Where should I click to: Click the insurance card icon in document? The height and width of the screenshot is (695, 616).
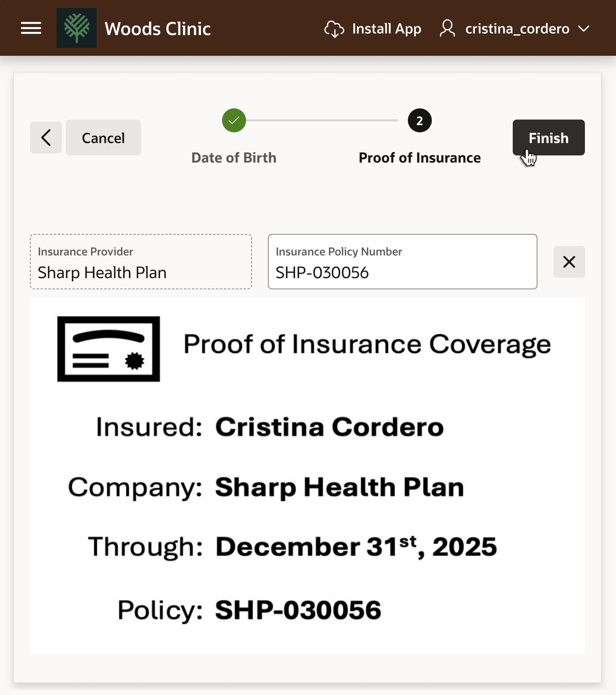point(108,349)
